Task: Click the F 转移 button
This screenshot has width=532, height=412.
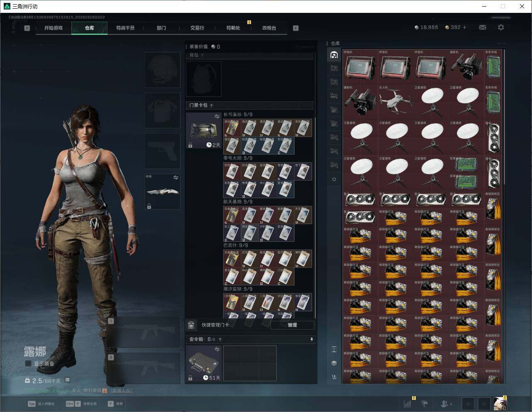Action: (x=115, y=404)
